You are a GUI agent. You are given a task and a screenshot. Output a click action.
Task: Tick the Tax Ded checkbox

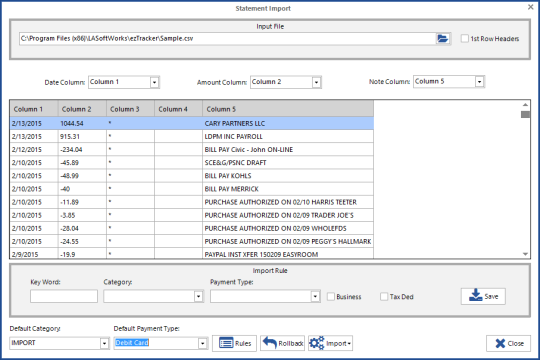[x=384, y=297]
